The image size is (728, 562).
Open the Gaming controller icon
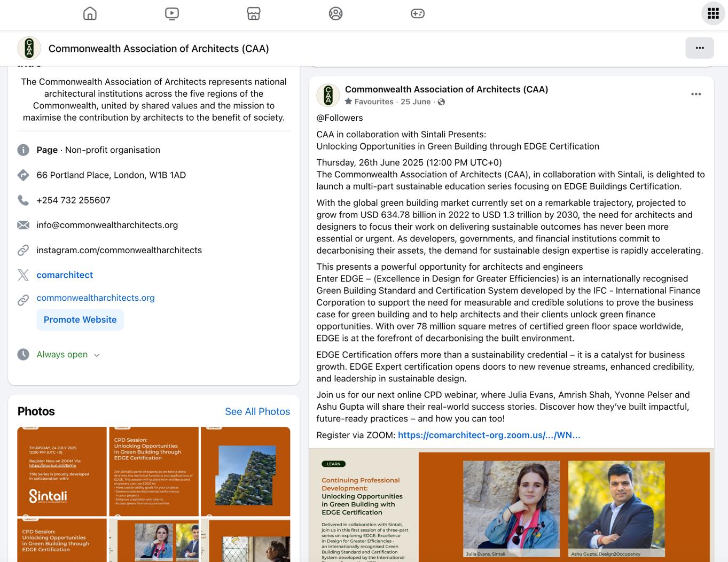[x=418, y=13]
